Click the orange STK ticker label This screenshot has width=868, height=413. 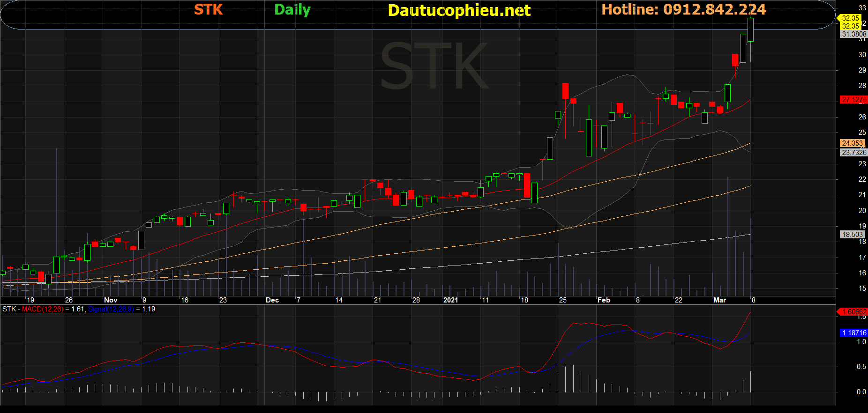click(208, 10)
